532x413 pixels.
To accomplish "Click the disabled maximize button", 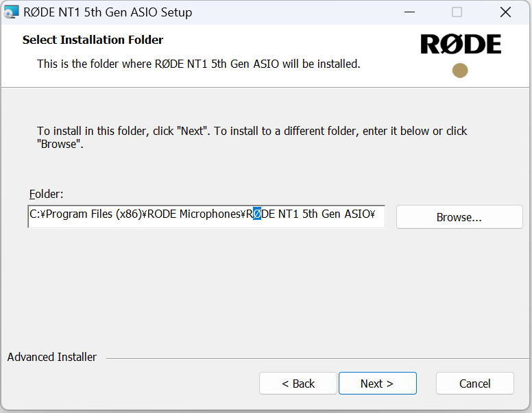I will click(457, 12).
